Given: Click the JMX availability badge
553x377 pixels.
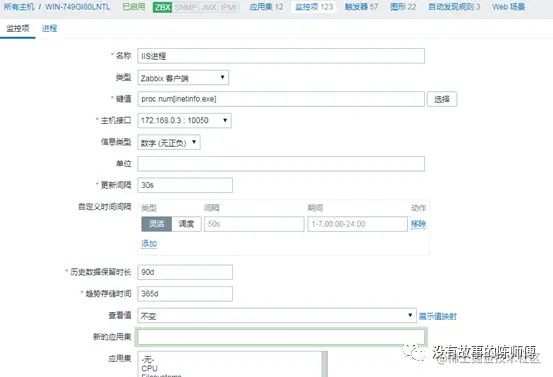Looking at the screenshot, I should pyautogui.click(x=208, y=7).
